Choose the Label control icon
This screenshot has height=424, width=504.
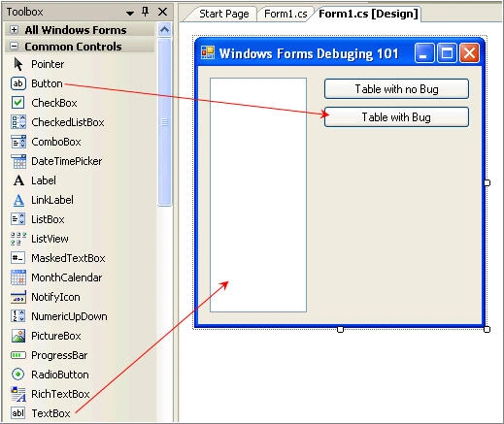(18, 180)
